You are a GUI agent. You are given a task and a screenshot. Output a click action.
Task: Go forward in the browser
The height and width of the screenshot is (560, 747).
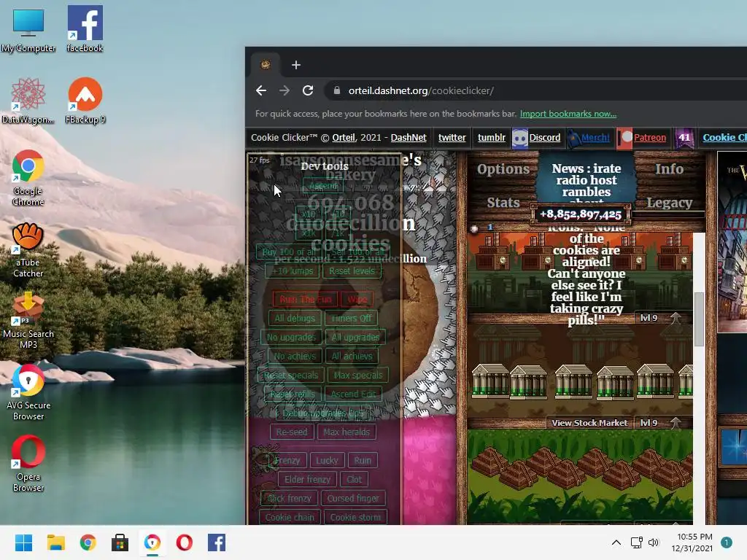pyautogui.click(x=285, y=90)
